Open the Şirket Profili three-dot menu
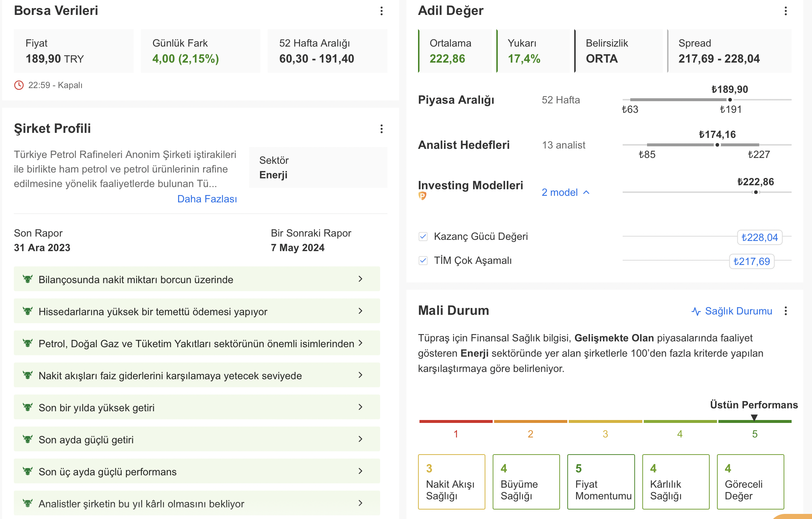812x519 pixels. pos(381,129)
